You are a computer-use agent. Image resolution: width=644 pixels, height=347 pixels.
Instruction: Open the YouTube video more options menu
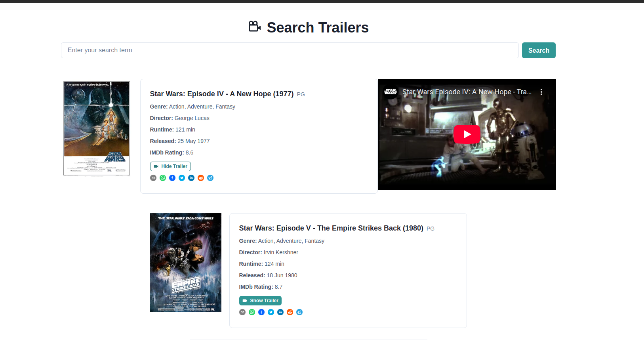point(541,92)
